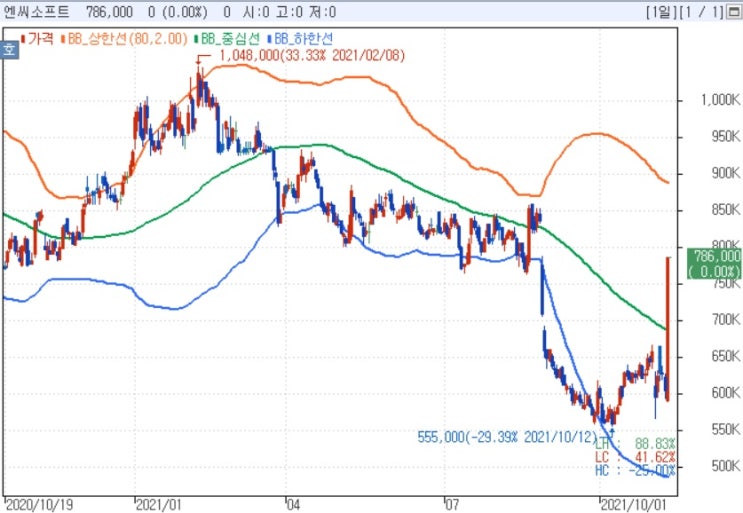
Task: Click the 700K y-axis label
Action: [x=725, y=320]
